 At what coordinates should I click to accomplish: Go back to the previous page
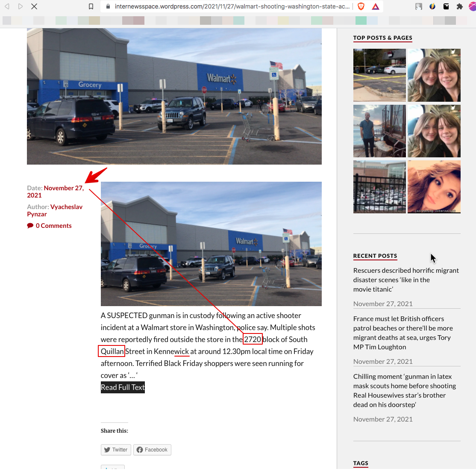click(x=7, y=6)
